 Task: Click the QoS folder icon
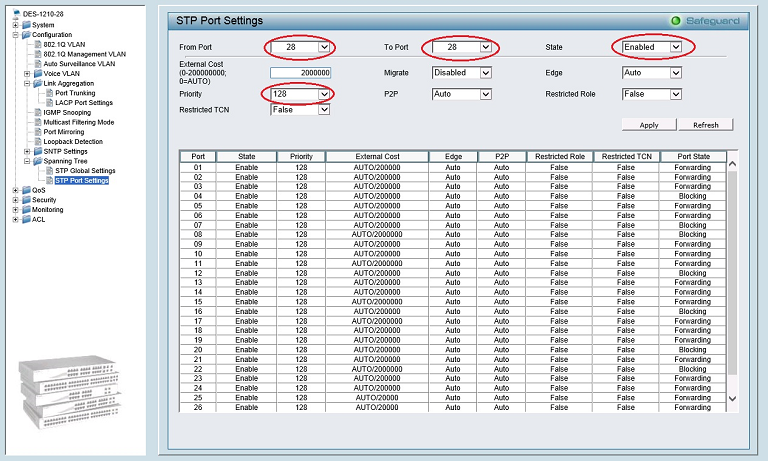25,190
